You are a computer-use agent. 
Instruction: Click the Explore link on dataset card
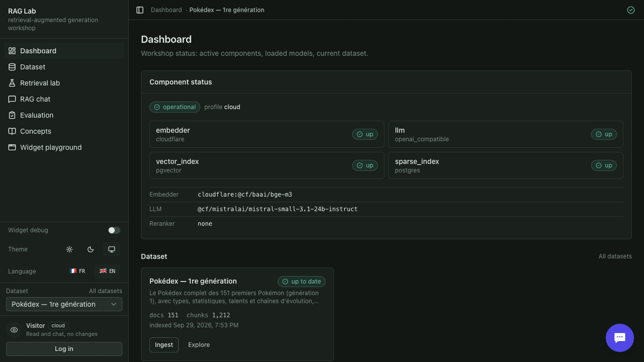coord(199,345)
